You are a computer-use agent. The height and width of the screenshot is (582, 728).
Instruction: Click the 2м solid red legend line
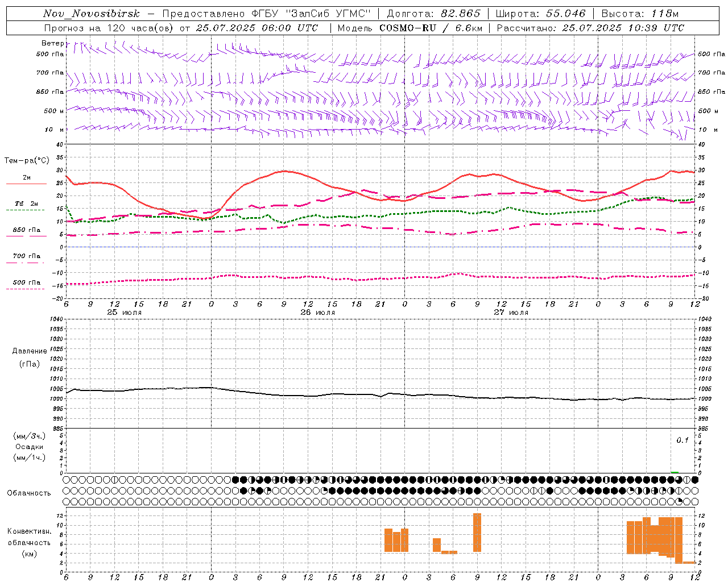coord(26,184)
